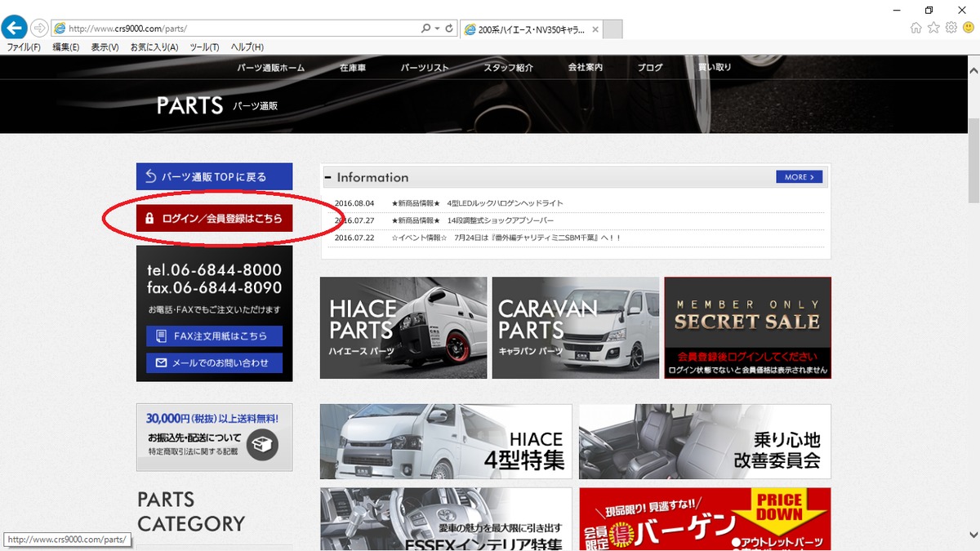Open the 乗り心地改善委員会 banner
Screen dimensions: 980x551
(x=705, y=441)
